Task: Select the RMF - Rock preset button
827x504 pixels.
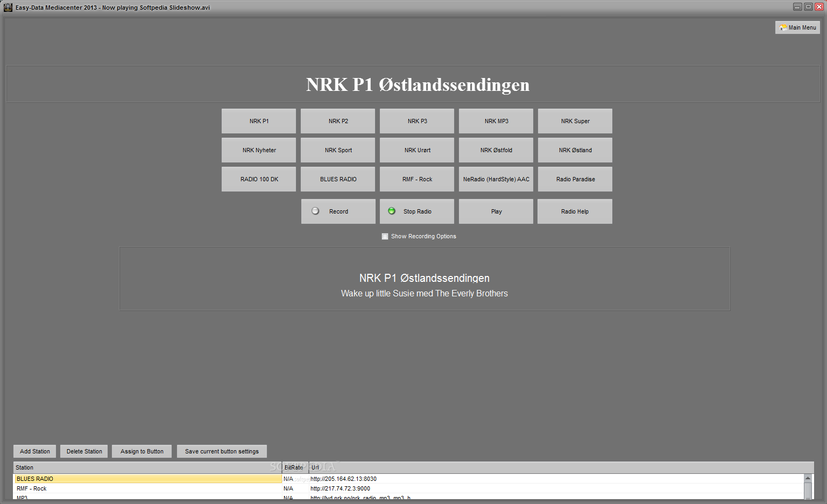Action: pos(417,179)
